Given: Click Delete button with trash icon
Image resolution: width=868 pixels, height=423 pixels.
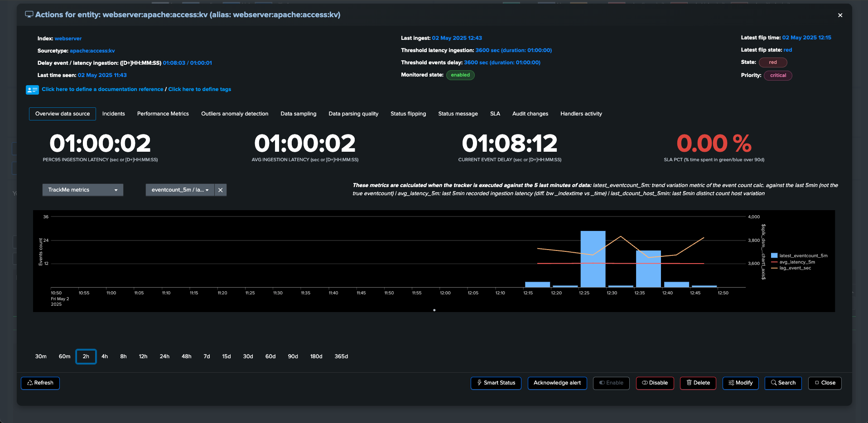Looking at the screenshot, I should pyautogui.click(x=698, y=383).
